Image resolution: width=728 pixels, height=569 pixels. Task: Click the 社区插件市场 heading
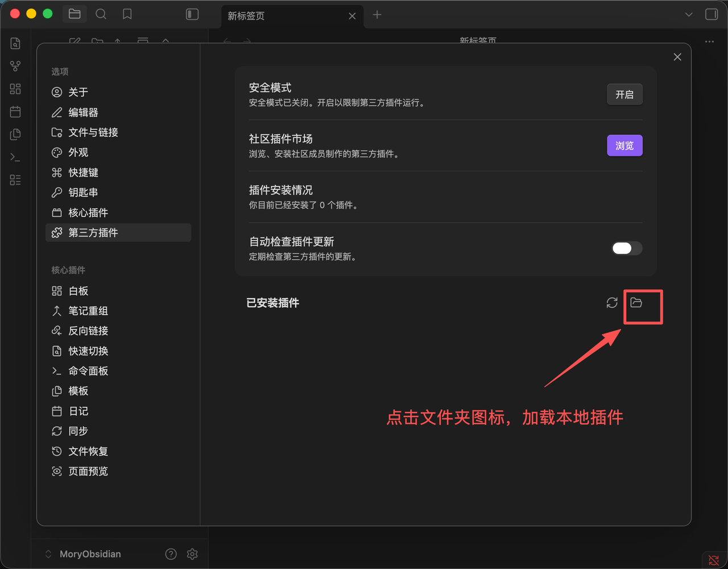pyautogui.click(x=281, y=139)
